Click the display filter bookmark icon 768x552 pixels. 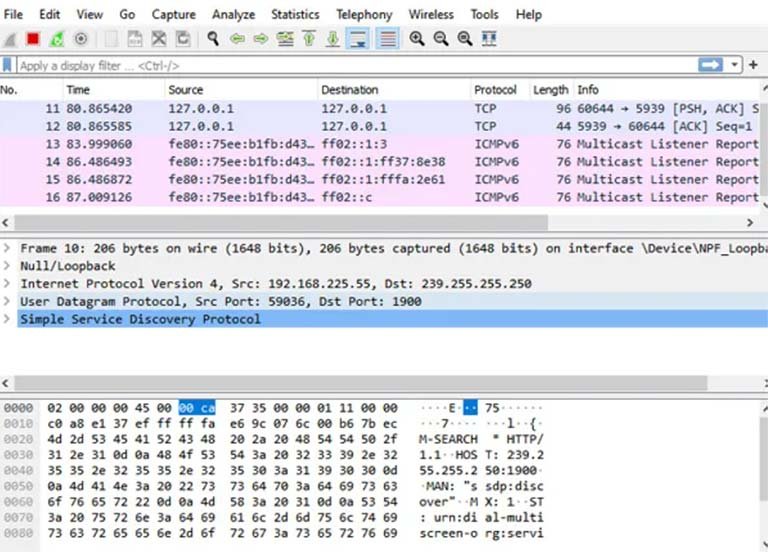click(x=7, y=65)
